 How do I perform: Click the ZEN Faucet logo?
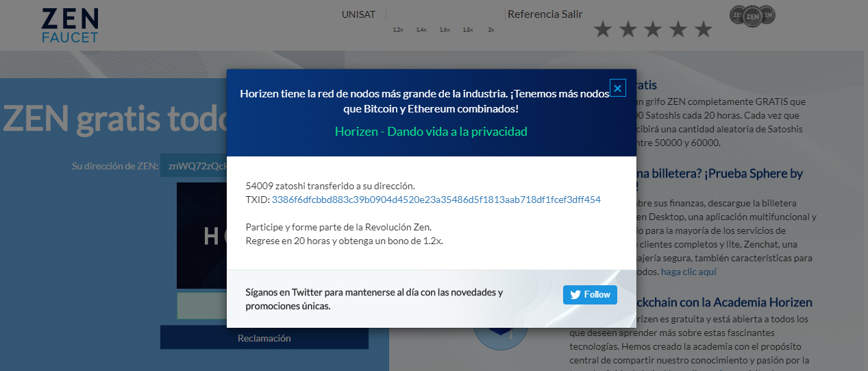click(x=70, y=25)
